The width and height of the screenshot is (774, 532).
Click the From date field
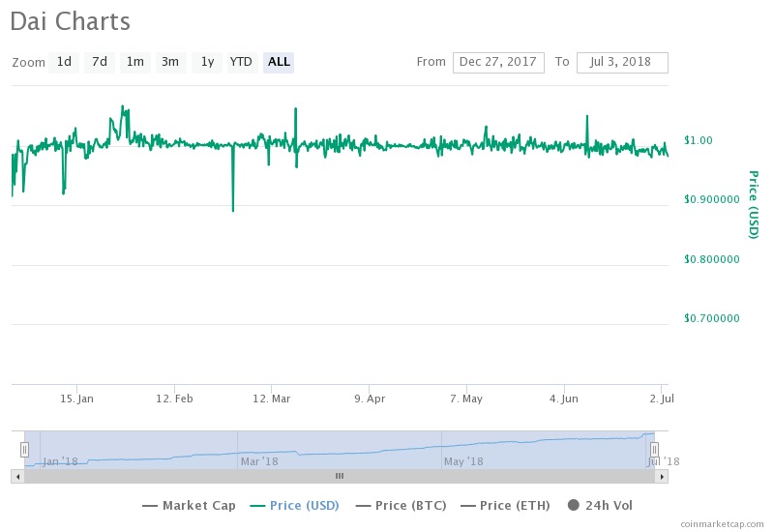[x=498, y=62]
